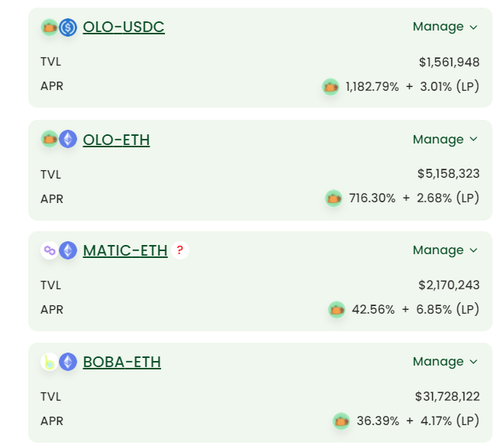Image resolution: width=504 pixels, height=448 pixels.
Task: Open the OLO-USDC pair link
Action: [124, 27]
